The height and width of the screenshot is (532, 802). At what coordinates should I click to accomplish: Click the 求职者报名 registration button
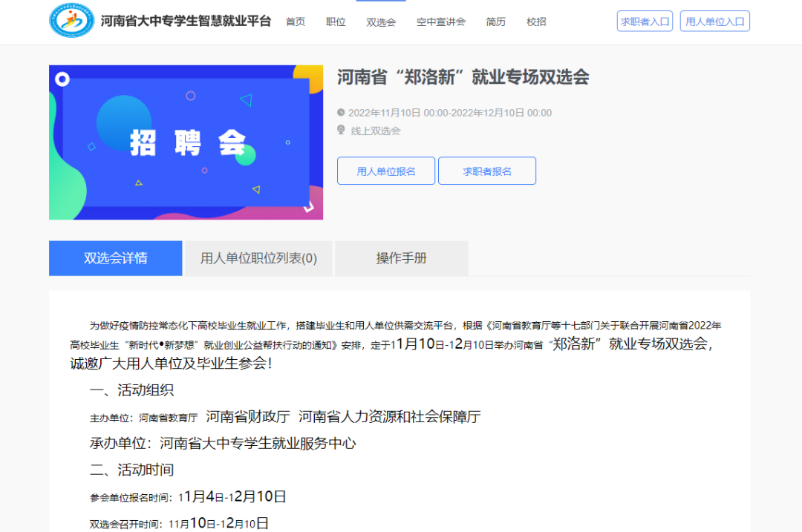(487, 171)
